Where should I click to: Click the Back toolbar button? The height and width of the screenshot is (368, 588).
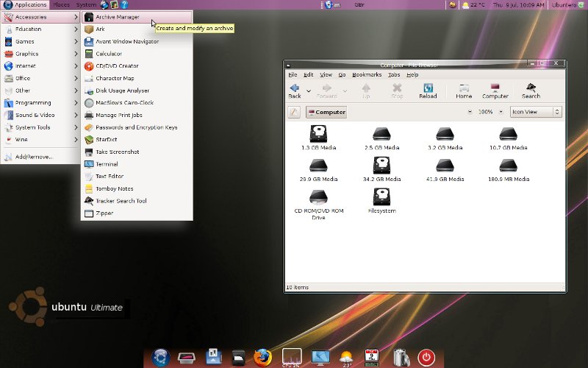[295, 91]
